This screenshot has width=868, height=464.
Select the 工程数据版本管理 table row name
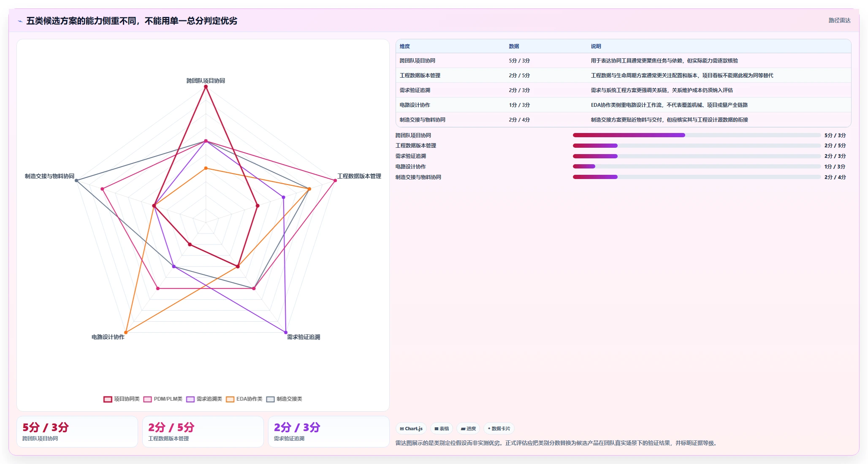420,76
